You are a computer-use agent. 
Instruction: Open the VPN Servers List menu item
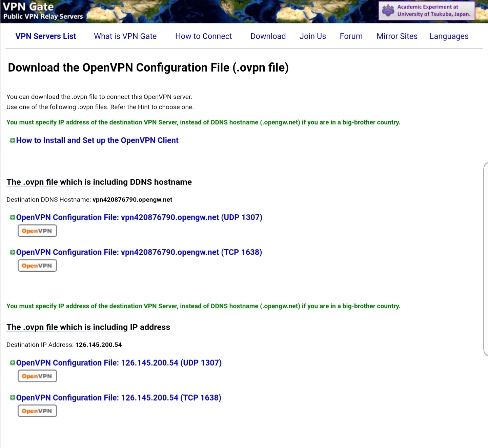[x=46, y=36]
